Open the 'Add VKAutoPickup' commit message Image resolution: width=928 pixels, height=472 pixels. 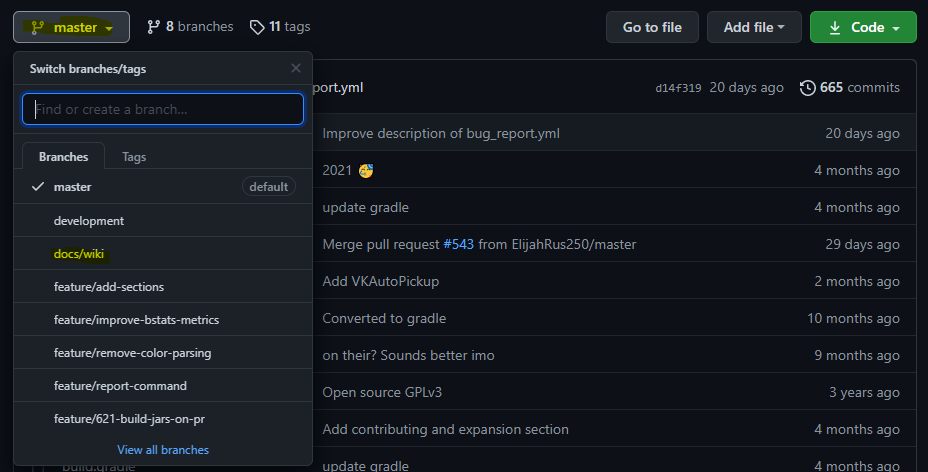pyautogui.click(x=381, y=282)
